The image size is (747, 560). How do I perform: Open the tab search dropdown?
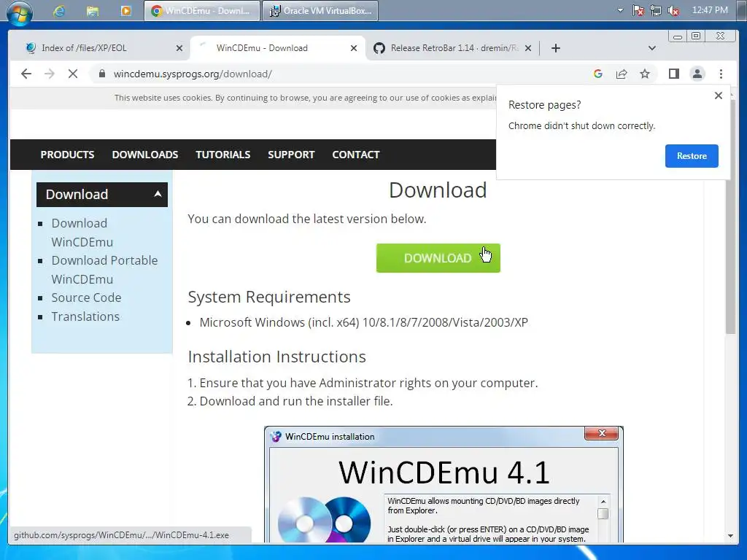pos(652,48)
